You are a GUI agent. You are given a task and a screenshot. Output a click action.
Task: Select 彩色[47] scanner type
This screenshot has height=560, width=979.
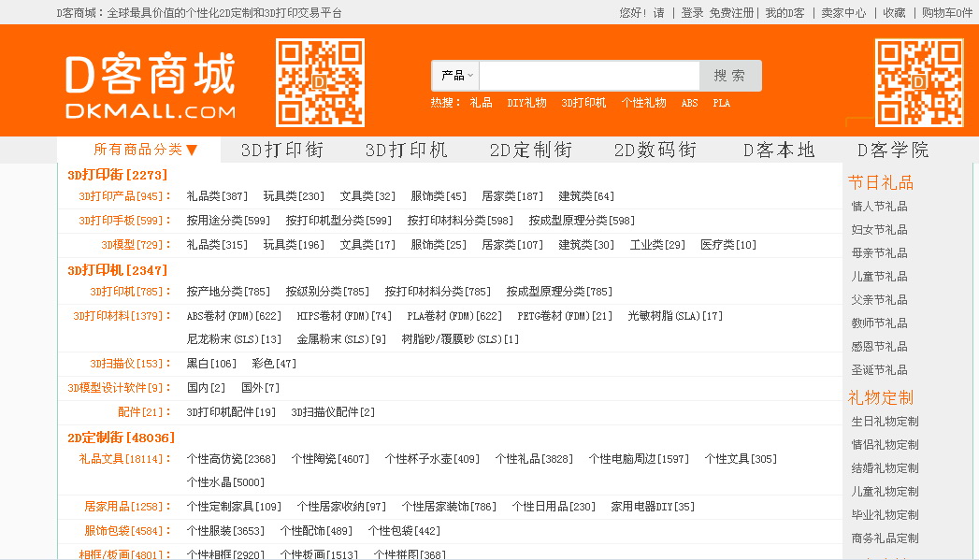(x=273, y=364)
